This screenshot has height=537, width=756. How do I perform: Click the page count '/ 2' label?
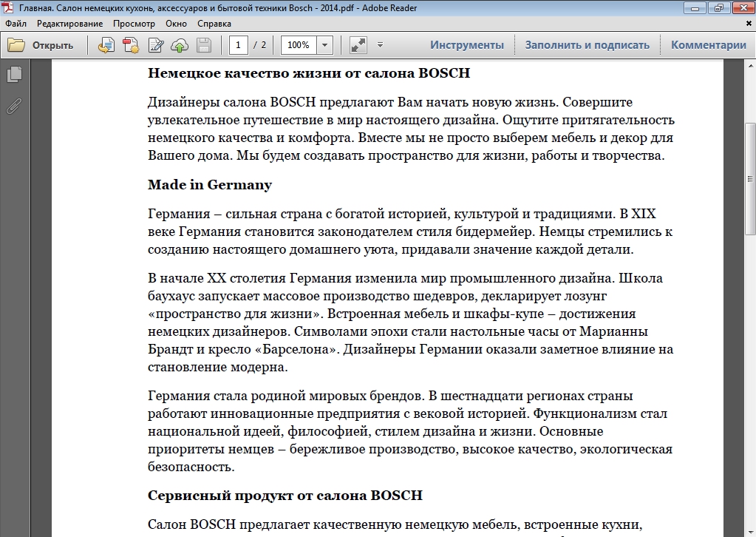tap(261, 45)
